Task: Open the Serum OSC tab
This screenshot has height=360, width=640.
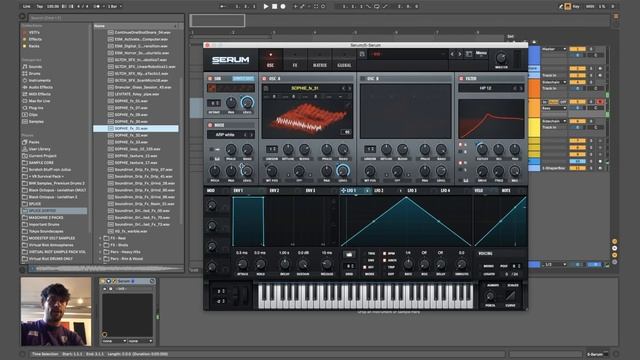Action: [270, 60]
